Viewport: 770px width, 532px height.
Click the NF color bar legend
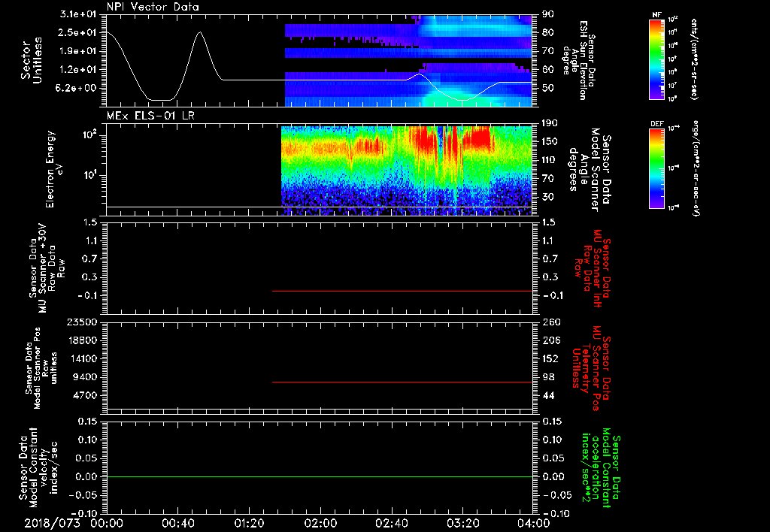point(657,59)
